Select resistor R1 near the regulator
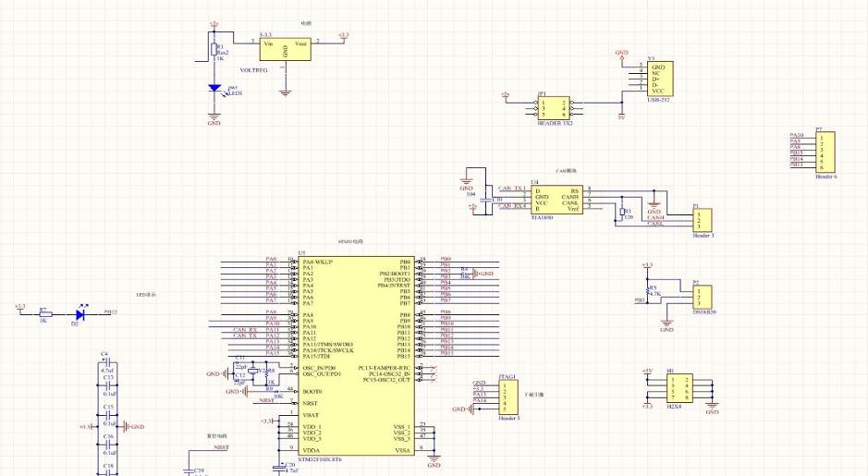The image size is (868, 476). pyautogui.click(x=214, y=51)
